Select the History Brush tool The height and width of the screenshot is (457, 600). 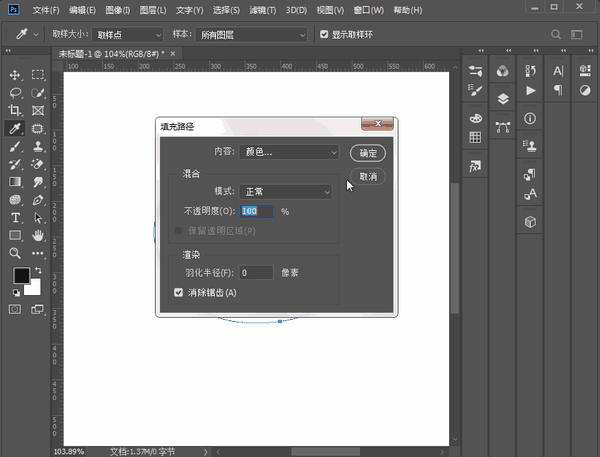point(15,164)
